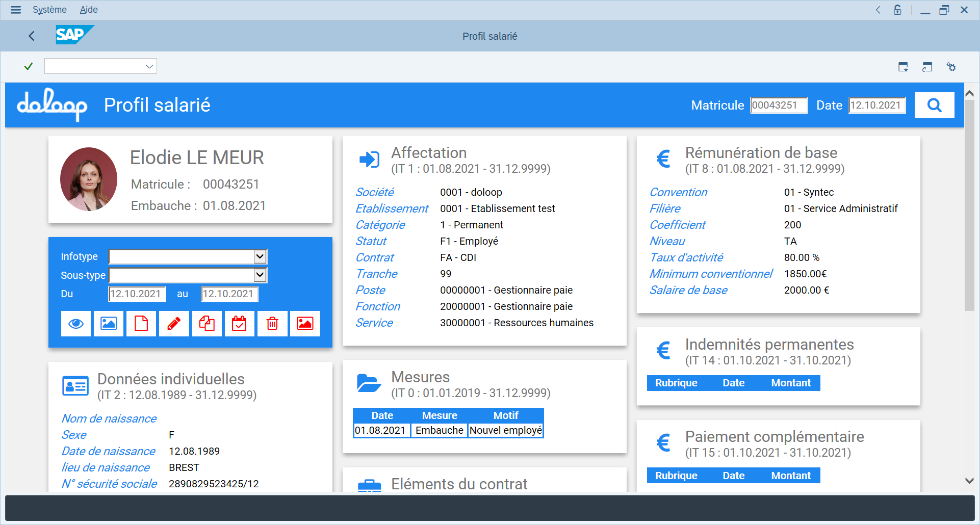The height and width of the screenshot is (525, 980).
Task: Open the Système menu
Action: (x=49, y=10)
